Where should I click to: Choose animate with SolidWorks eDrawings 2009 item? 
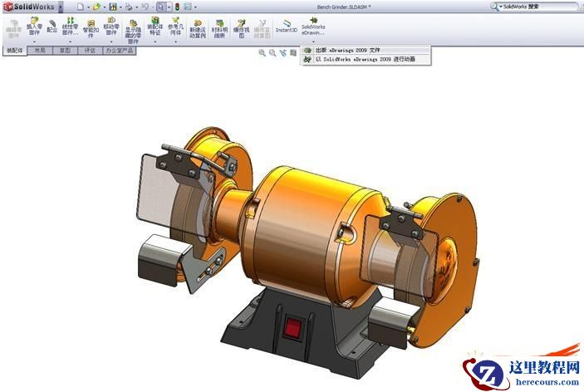(366, 59)
